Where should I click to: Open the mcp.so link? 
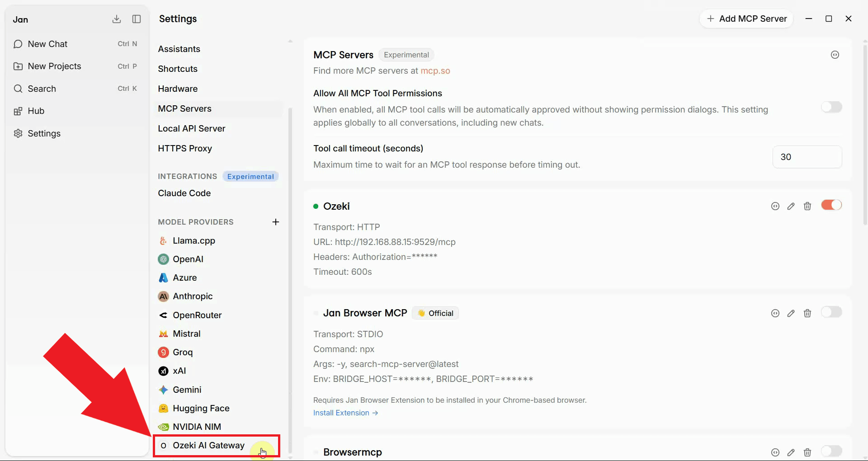click(435, 71)
